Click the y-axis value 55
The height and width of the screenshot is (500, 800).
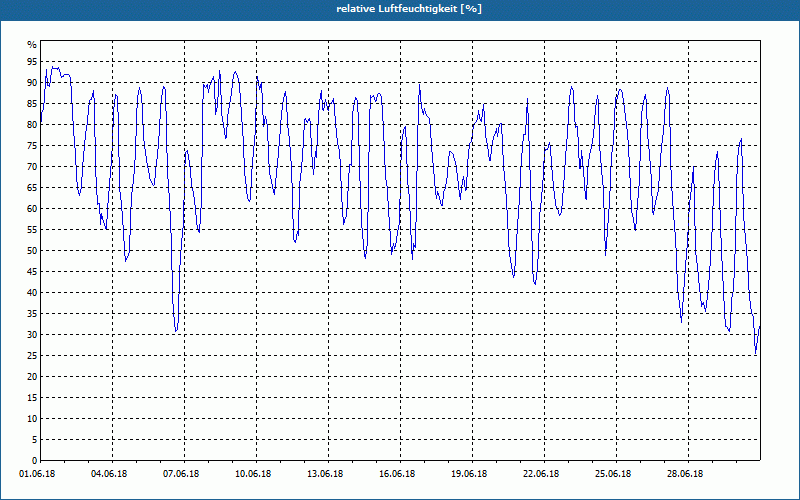32,230
